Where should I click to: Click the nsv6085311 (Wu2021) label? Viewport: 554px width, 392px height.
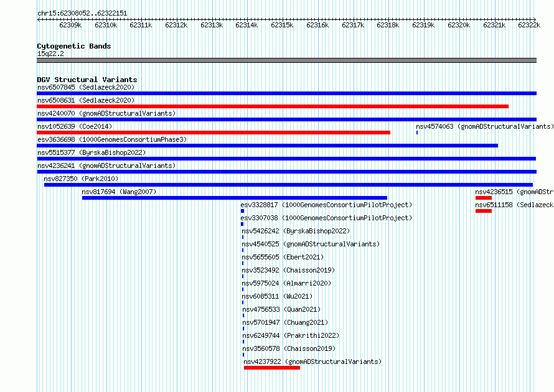(277, 296)
